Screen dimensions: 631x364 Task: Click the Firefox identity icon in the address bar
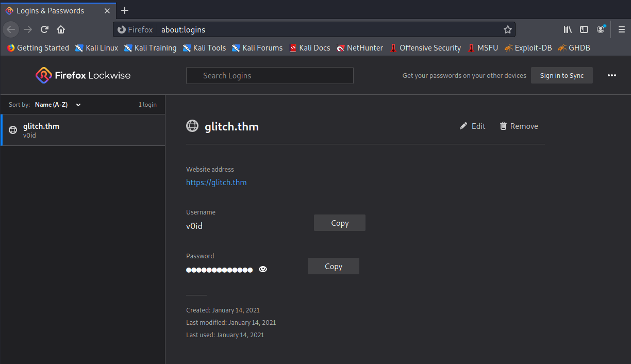point(136,29)
